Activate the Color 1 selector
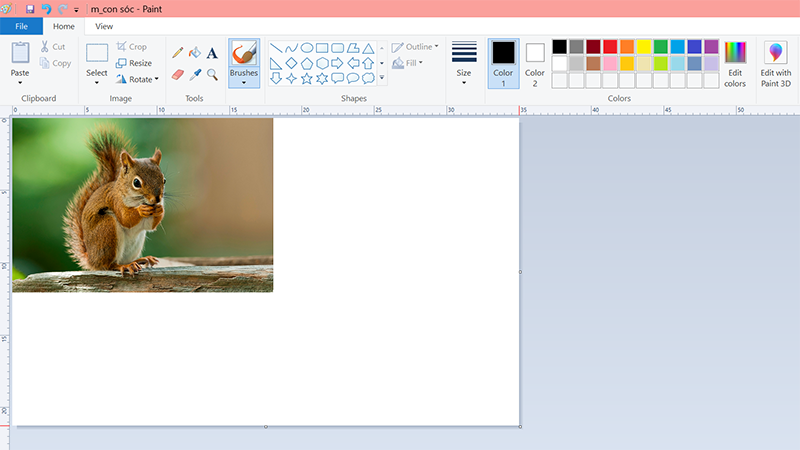 point(503,62)
